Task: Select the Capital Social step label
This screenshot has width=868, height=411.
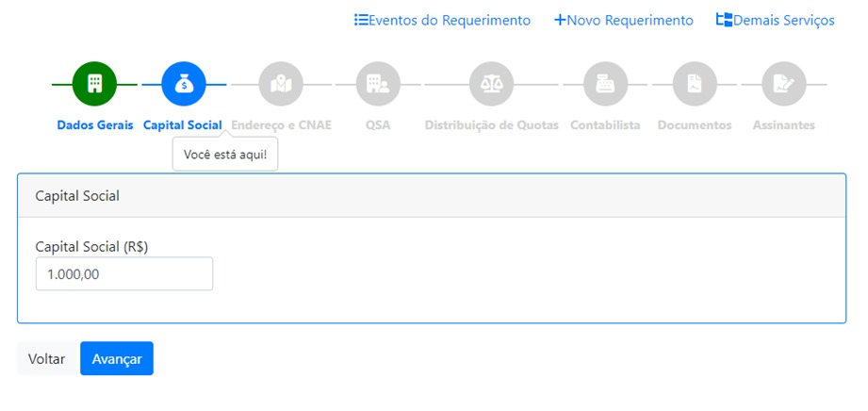Action: coord(183,124)
